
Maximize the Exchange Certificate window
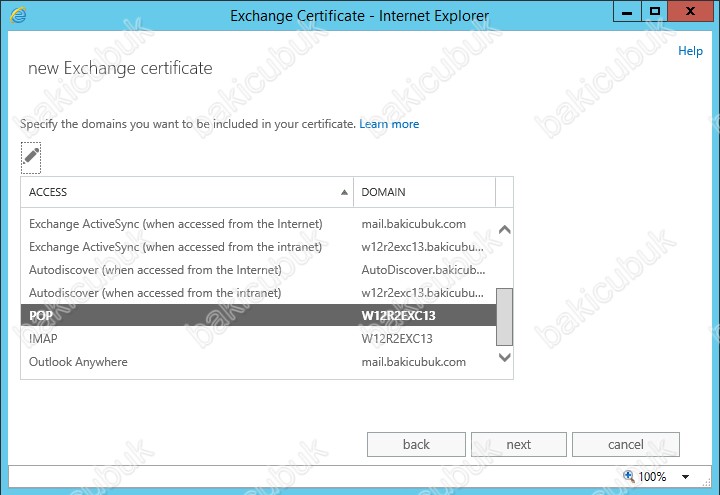[x=655, y=11]
